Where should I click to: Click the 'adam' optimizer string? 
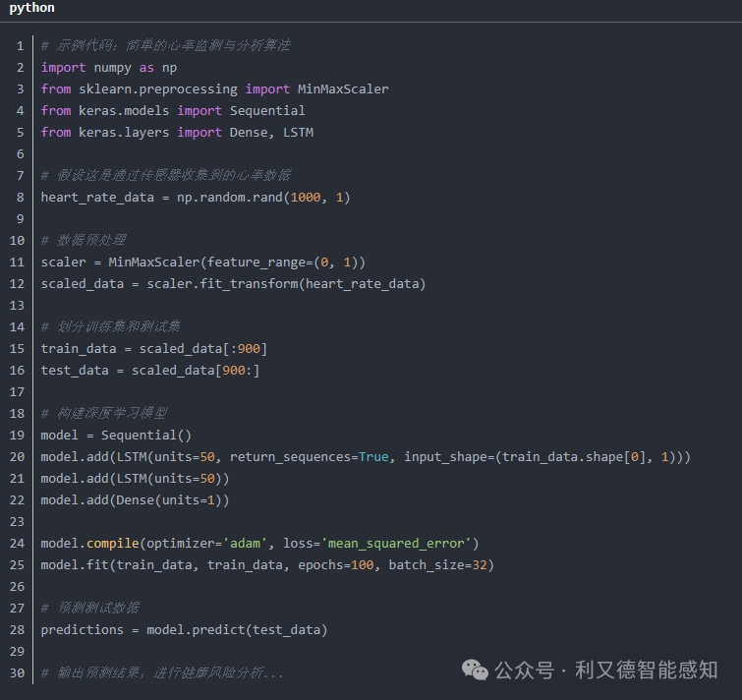pos(245,544)
